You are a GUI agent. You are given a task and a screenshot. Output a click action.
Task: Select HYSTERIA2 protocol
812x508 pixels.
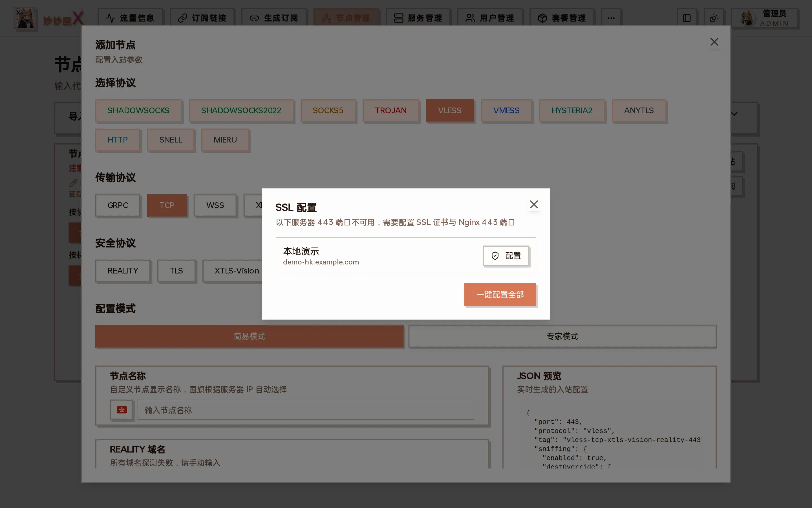click(x=572, y=111)
